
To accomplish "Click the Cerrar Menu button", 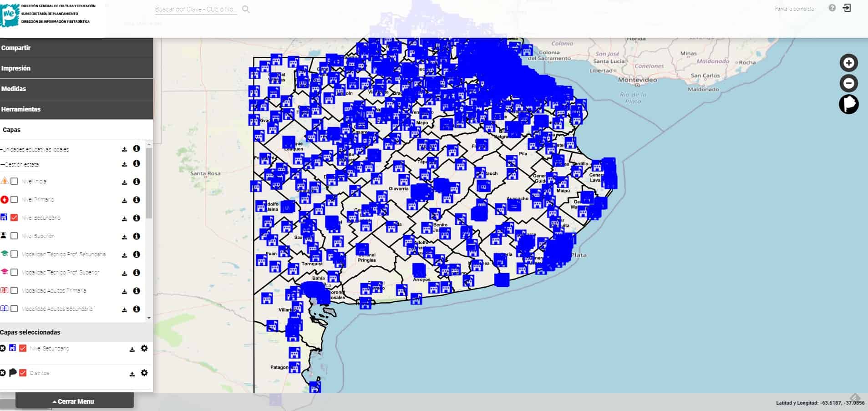I will pos(75,401).
